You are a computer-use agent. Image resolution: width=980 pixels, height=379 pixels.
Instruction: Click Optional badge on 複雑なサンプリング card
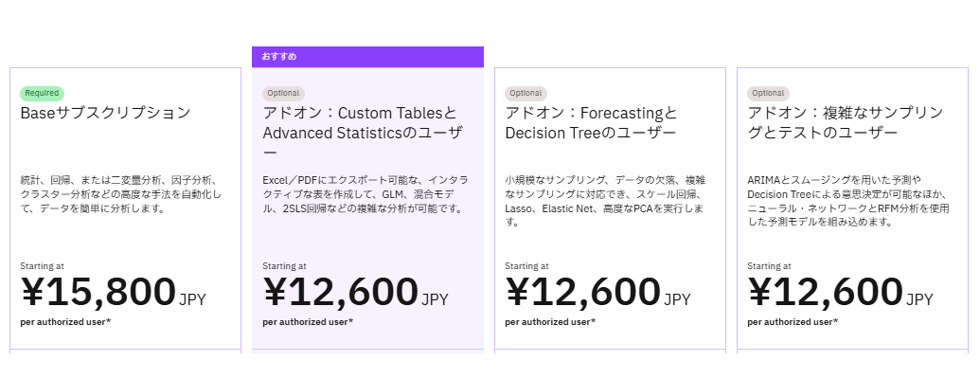[x=768, y=93]
